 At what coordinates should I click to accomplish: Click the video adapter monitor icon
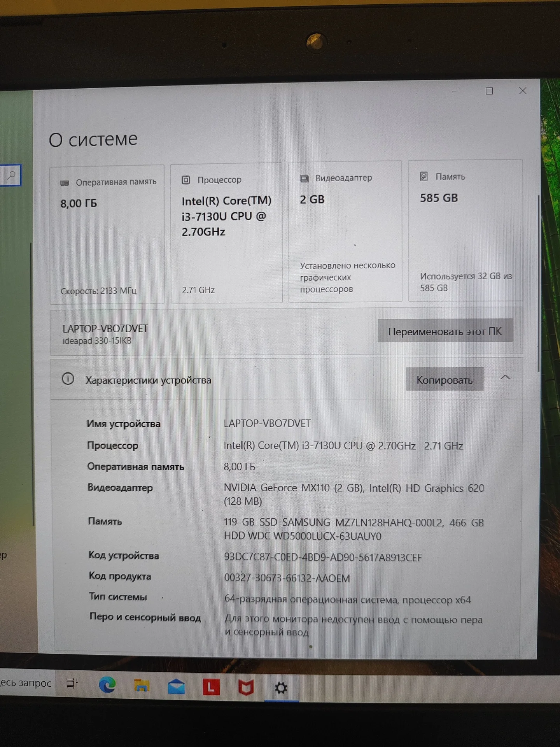(304, 179)
